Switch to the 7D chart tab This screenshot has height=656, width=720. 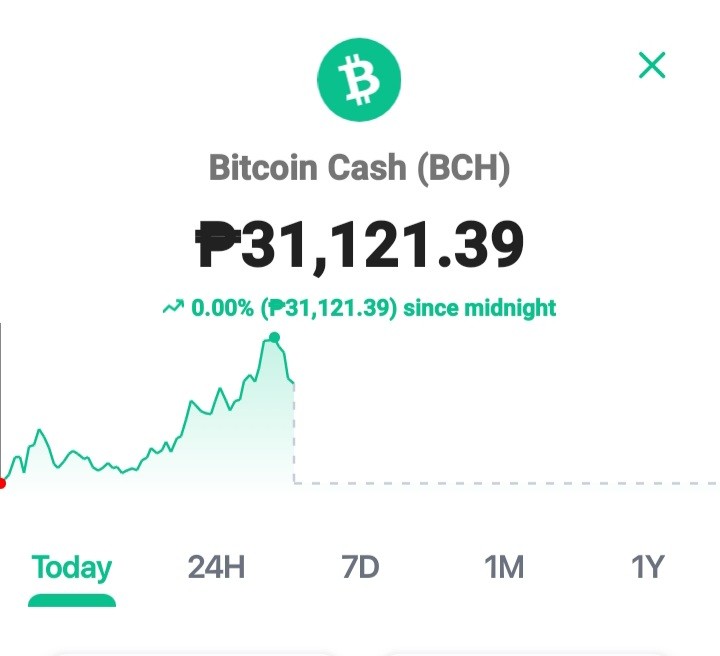(x=360, y=567)
